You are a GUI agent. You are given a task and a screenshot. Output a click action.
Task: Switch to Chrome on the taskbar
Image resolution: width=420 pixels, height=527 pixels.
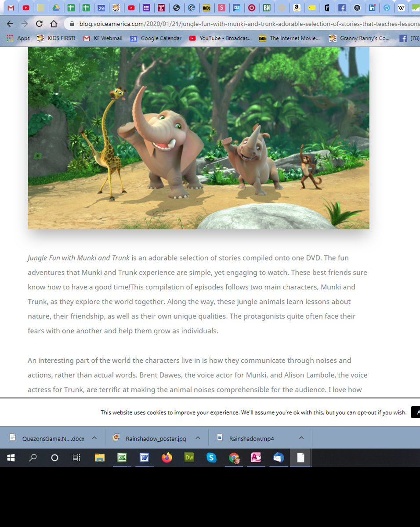pos(234,458)
